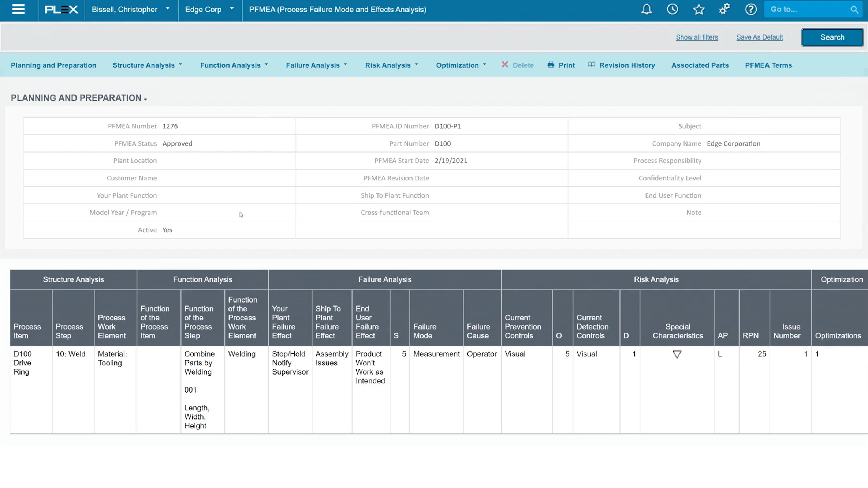Viewport: 868px width, 488px height.
Task: Expand the Structure Analysis dropdown menu
Action: pos(147,65)
